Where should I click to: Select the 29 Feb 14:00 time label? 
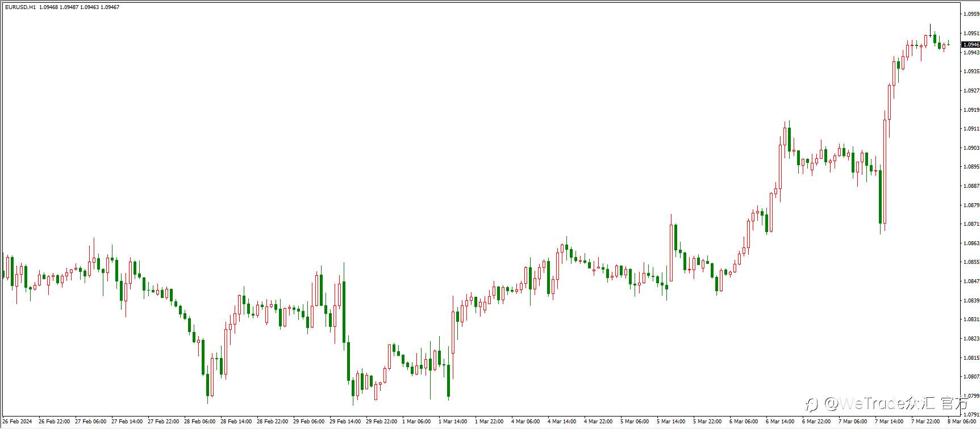345,422
